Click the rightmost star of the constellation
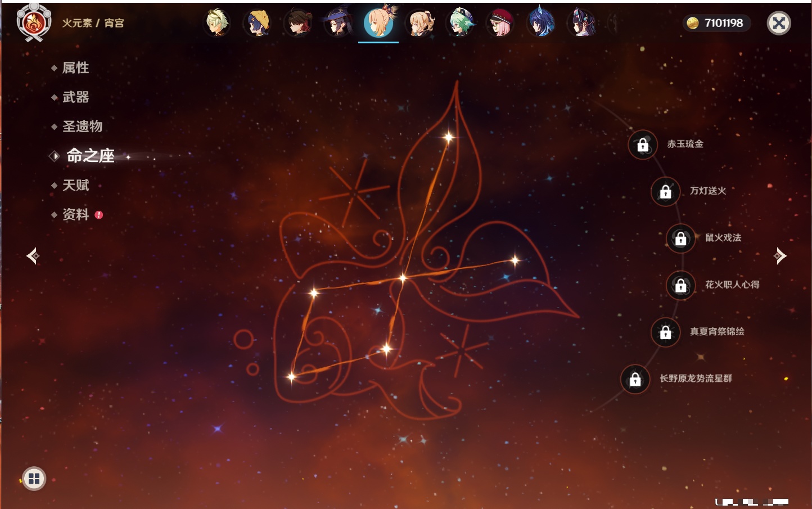This screenshot has width=812, height=509. coord(515,260)
